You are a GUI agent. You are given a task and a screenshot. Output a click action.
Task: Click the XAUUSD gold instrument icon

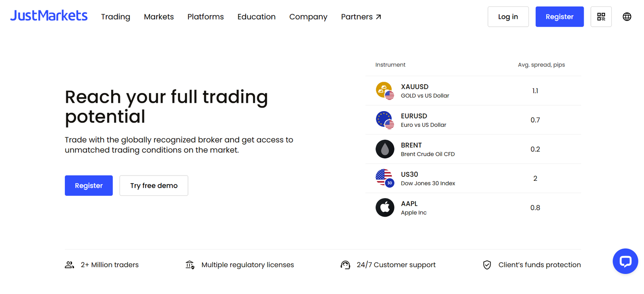click(385, 91)
